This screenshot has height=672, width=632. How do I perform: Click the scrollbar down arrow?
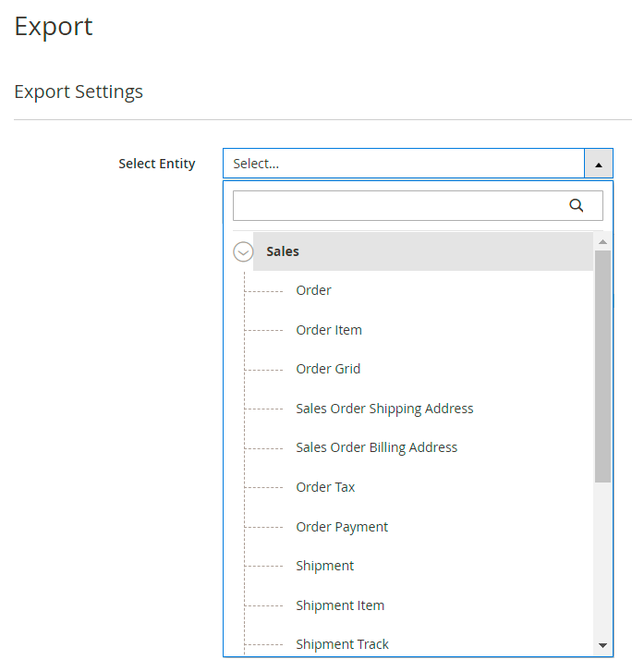tap(602, 645)
